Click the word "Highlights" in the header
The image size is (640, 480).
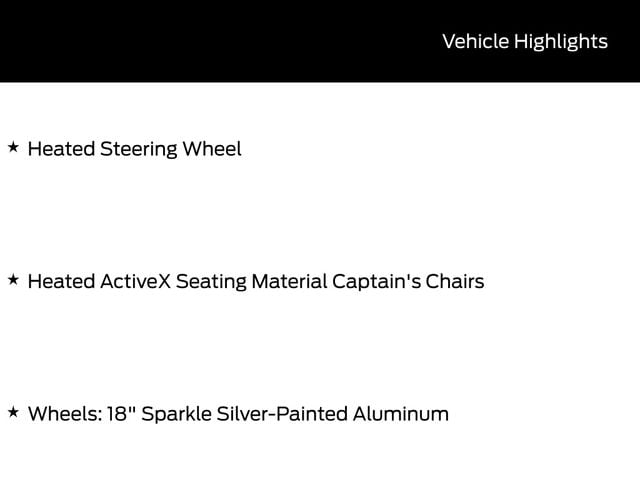coord(560,41)
